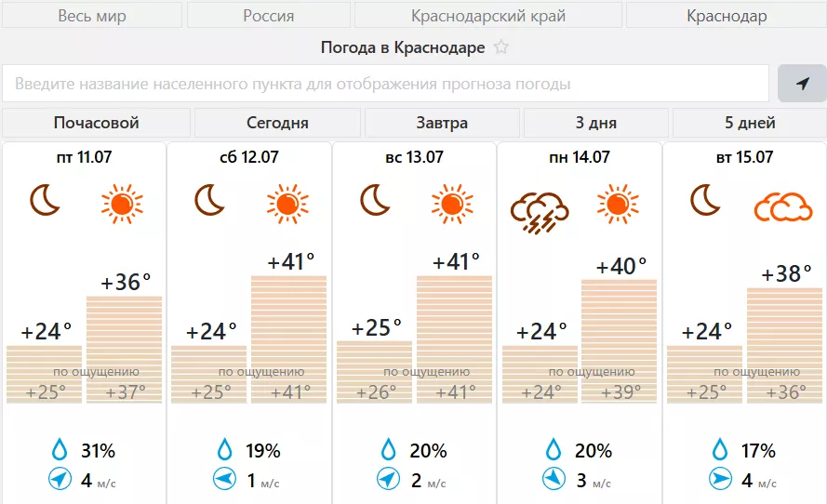Switch to the Почасовой forecast tab
Viewport: 827px width, 504px height.
click(97, 123)
